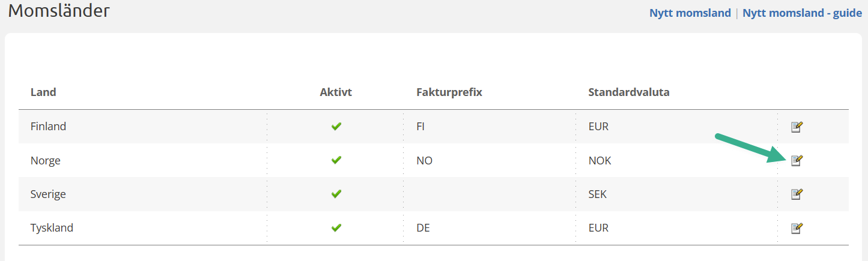Click Sverige's green active checkmark

point(336,194)
